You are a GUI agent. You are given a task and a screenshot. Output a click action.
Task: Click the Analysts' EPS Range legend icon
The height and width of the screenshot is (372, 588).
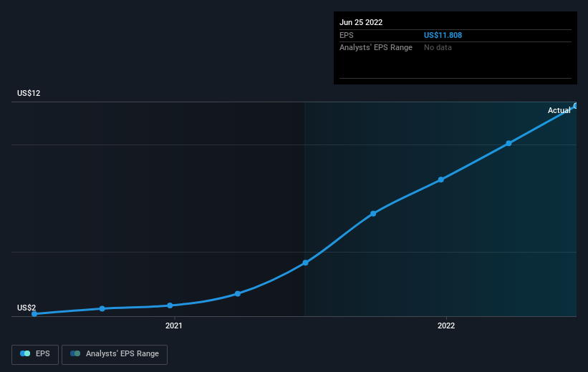tap(75, 353)
